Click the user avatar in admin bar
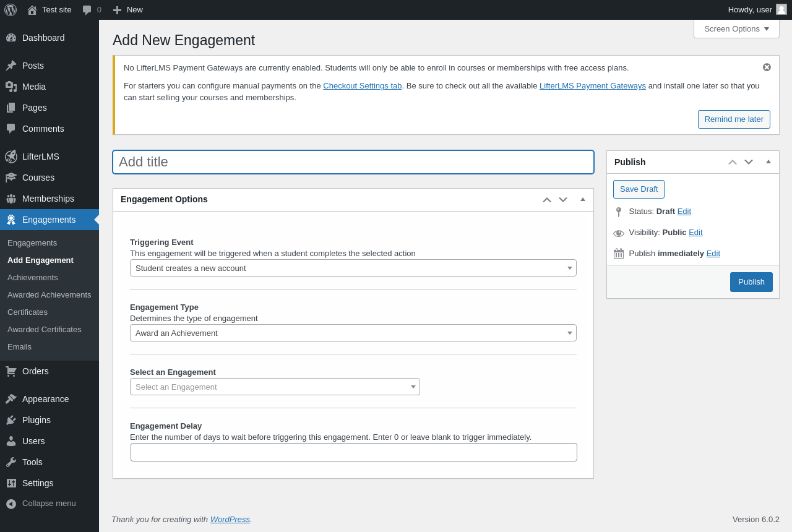Viewport: 792px width, 532px height. click(781, 9)
